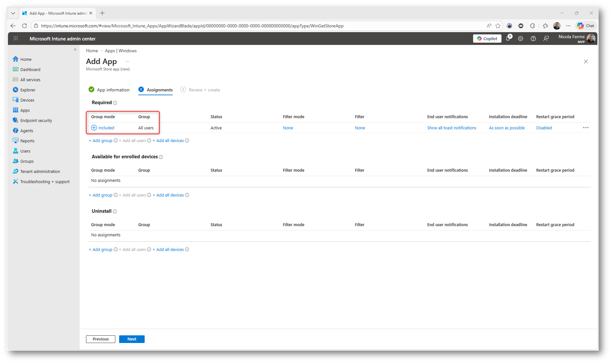Go to Troubleshooting + support

tap(45, 182)
